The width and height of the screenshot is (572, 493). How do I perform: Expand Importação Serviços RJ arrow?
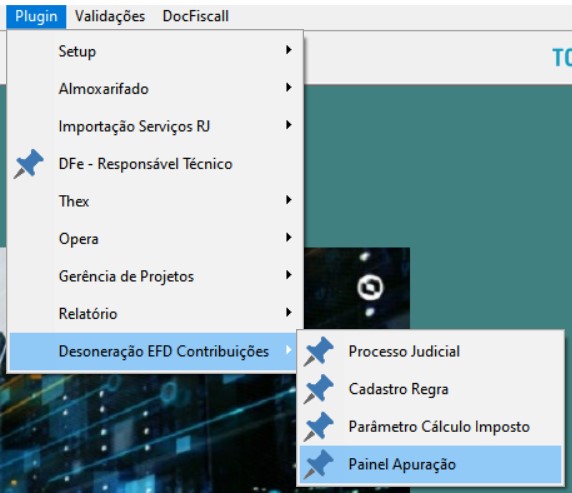click(x=289, y=125)
